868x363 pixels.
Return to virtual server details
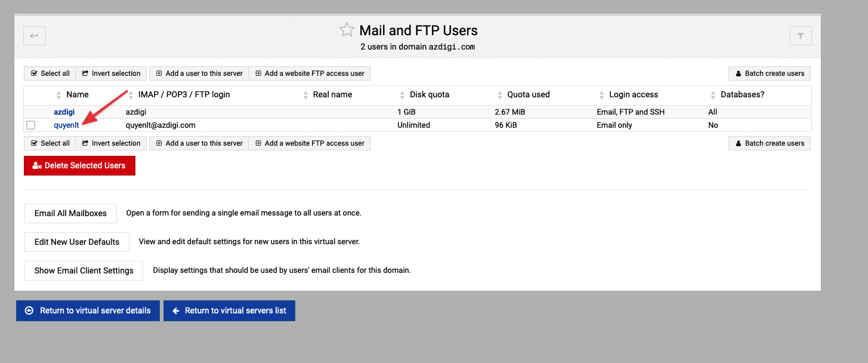88,310
